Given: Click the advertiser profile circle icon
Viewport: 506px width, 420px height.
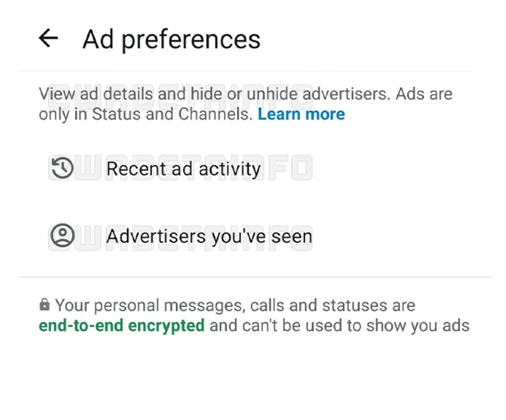Looking at the screenshot, I should pos(63,235).
